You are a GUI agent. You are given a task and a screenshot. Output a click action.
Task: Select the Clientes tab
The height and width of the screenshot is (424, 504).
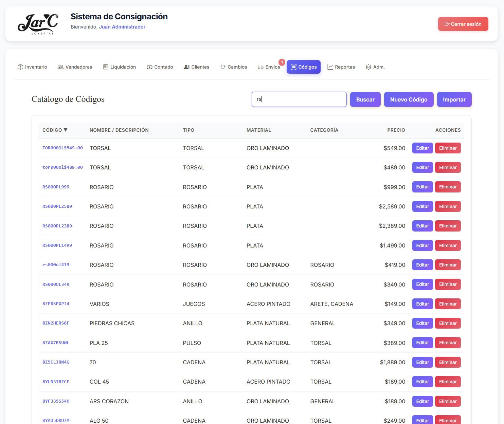197,67
